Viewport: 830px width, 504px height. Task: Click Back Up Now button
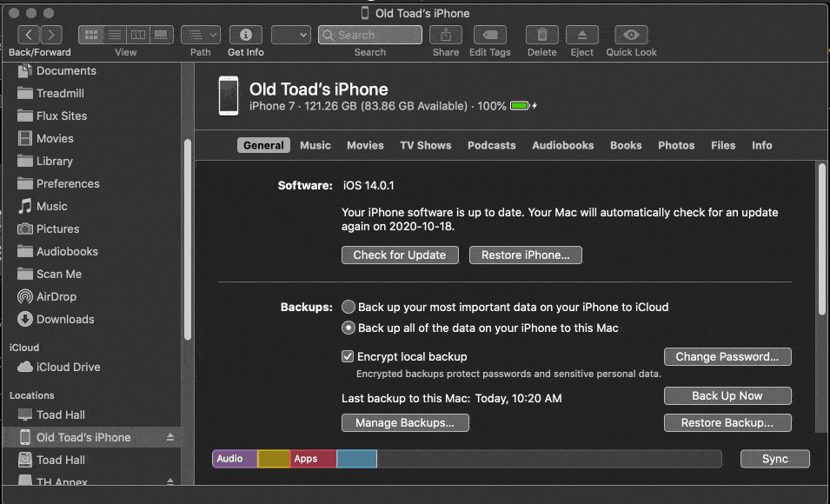point(727,395)
